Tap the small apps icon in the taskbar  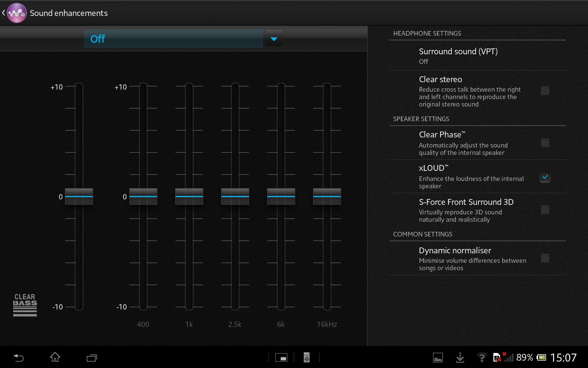[281, 358]
